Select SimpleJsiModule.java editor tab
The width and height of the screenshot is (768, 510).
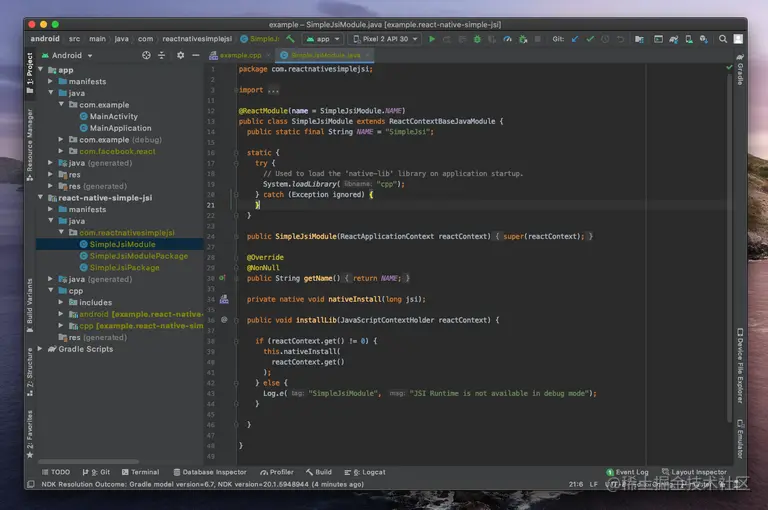326,55
